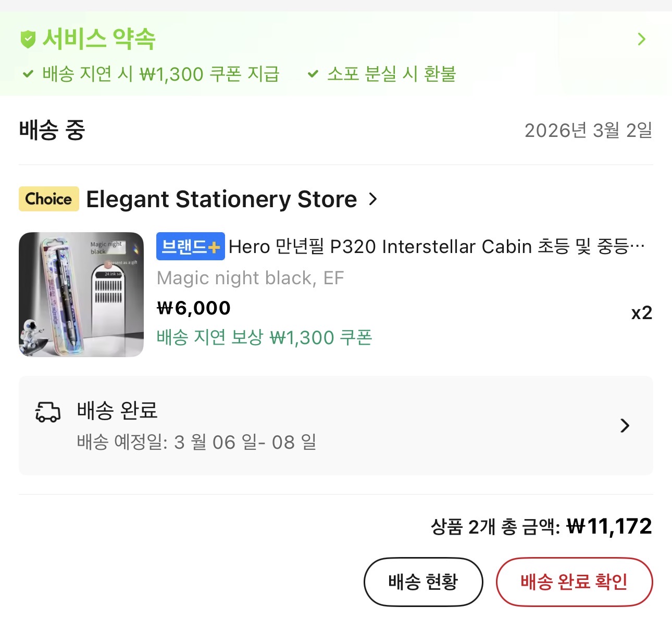Click the delivery truck icon

48,411
